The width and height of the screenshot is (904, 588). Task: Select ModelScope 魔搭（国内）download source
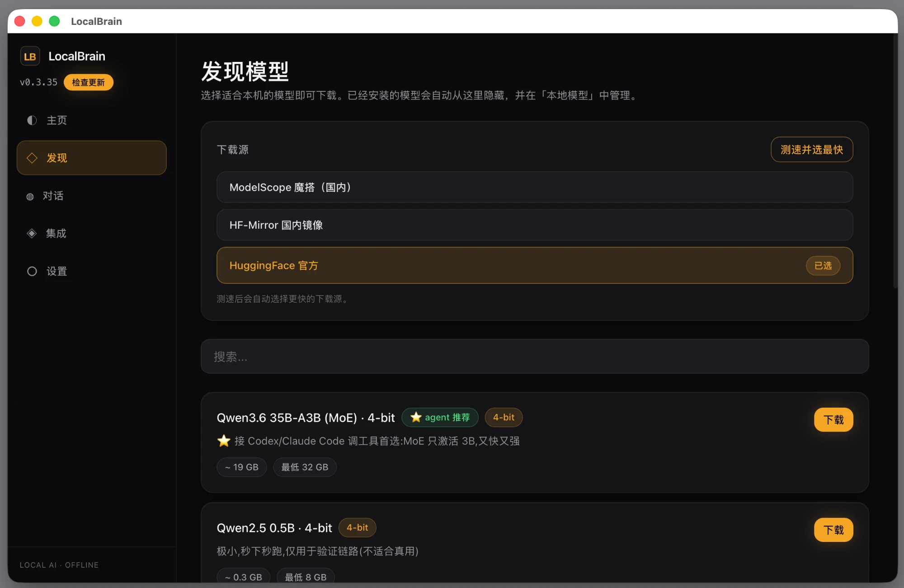pos(535,187)
